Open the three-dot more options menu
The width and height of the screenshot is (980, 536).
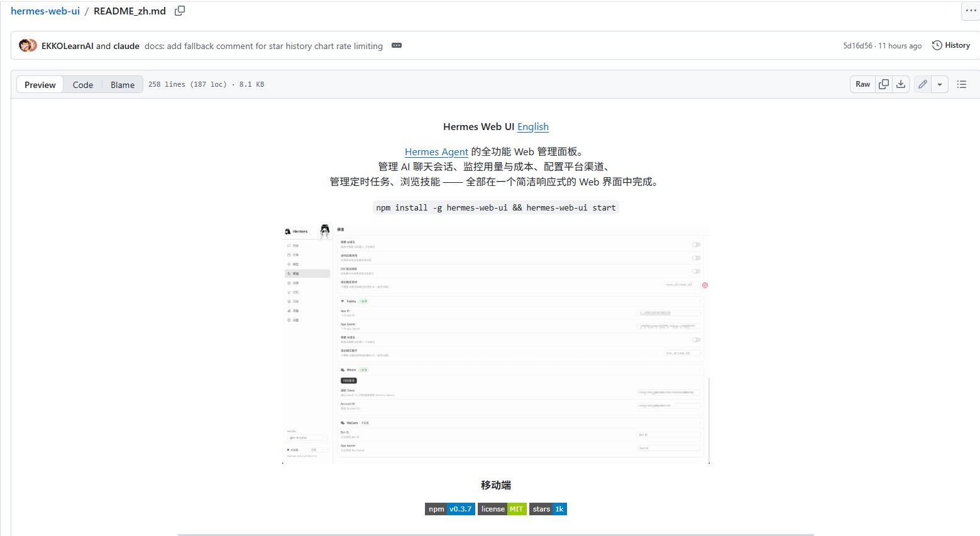point(971,11)
